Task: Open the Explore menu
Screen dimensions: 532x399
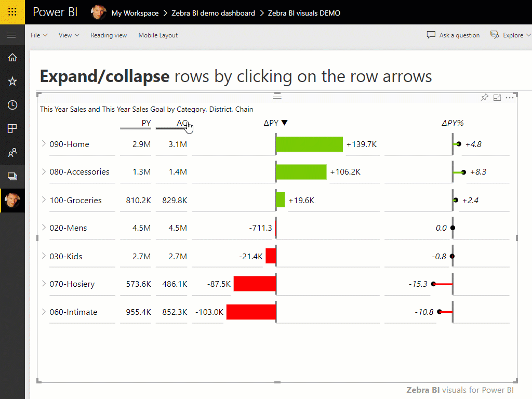Action: point(510,35)
